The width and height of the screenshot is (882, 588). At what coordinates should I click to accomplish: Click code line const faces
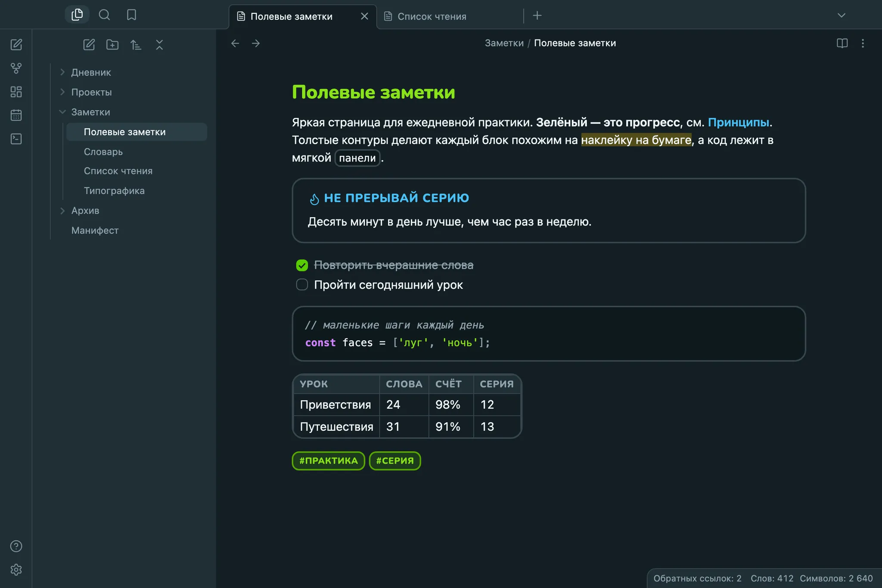point(398,343)
